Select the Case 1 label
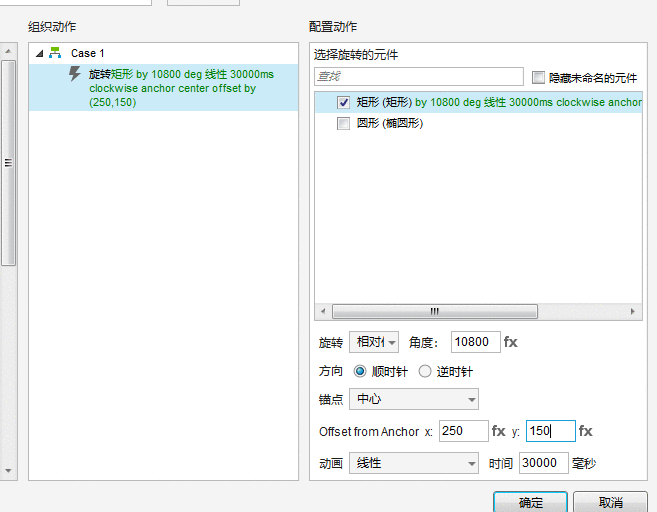The height and width of the screenshot is (512, 657). click(x=88, y=53)
